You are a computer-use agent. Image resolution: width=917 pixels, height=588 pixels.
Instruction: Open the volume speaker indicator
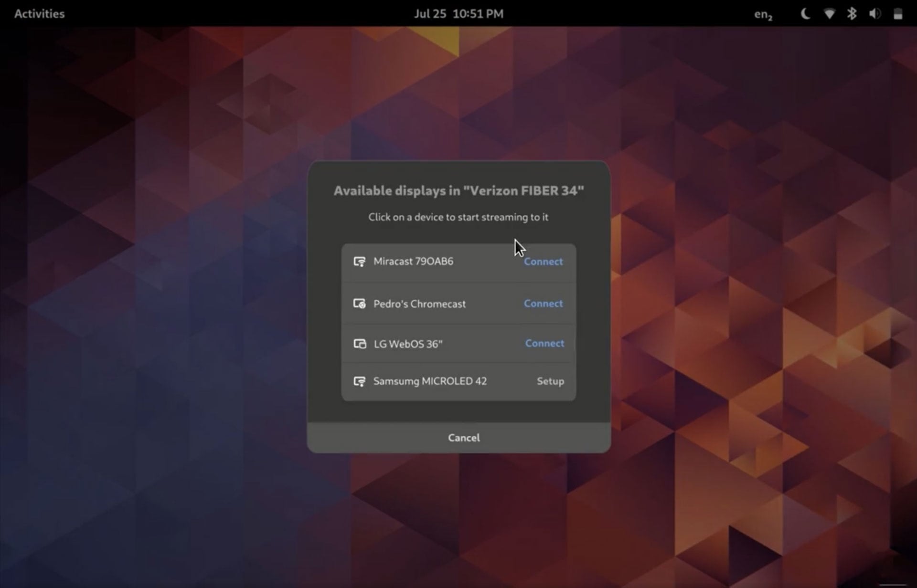click(x=874, y=14)
